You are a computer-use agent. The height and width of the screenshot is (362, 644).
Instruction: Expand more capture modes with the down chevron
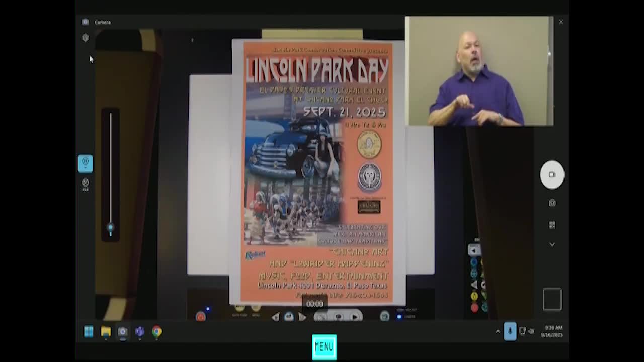coord(552,244)
